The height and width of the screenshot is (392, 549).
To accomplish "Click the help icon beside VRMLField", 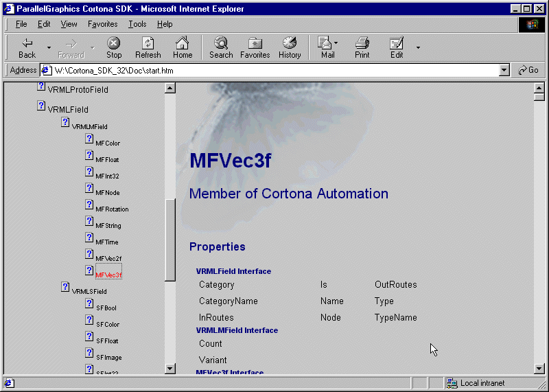I will click(41, 106).
